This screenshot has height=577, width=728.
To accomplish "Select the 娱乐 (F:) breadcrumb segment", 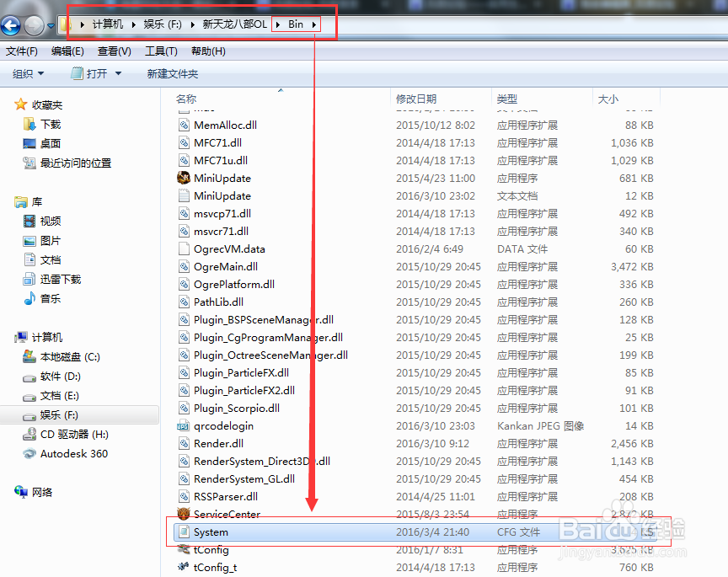I will (x=163, y=24).
